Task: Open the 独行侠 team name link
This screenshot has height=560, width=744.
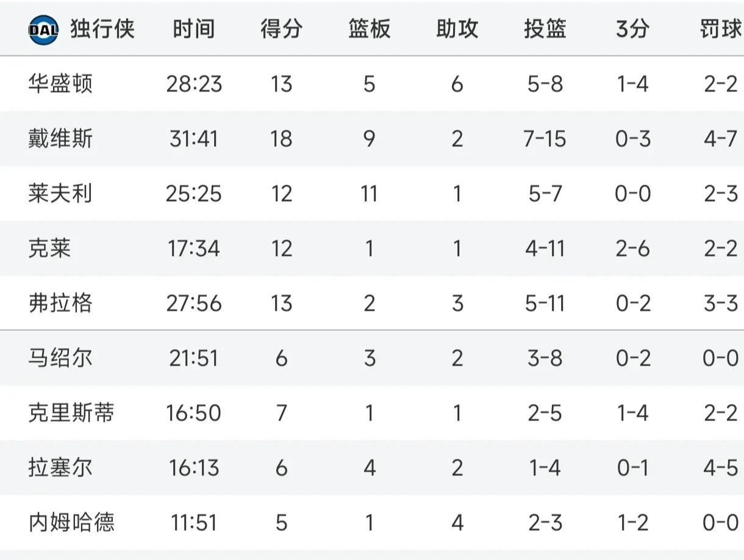Action: (x=102, y=29)
